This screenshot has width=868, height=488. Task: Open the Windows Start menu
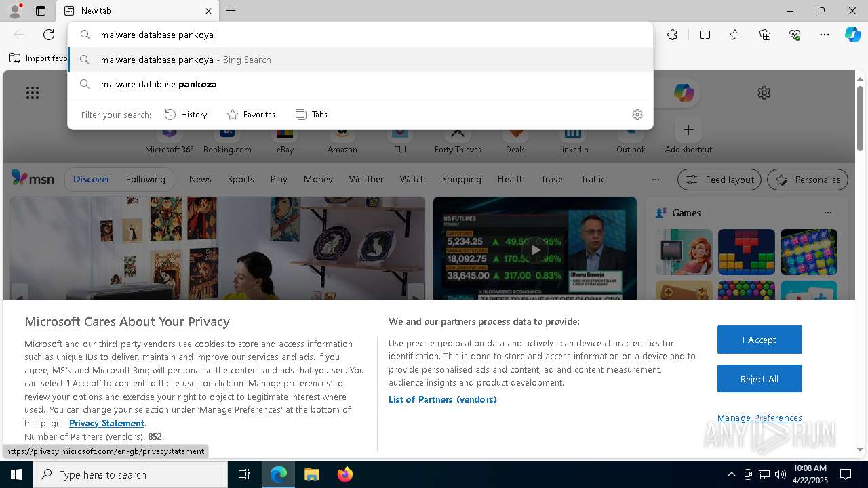pos(16,474)
